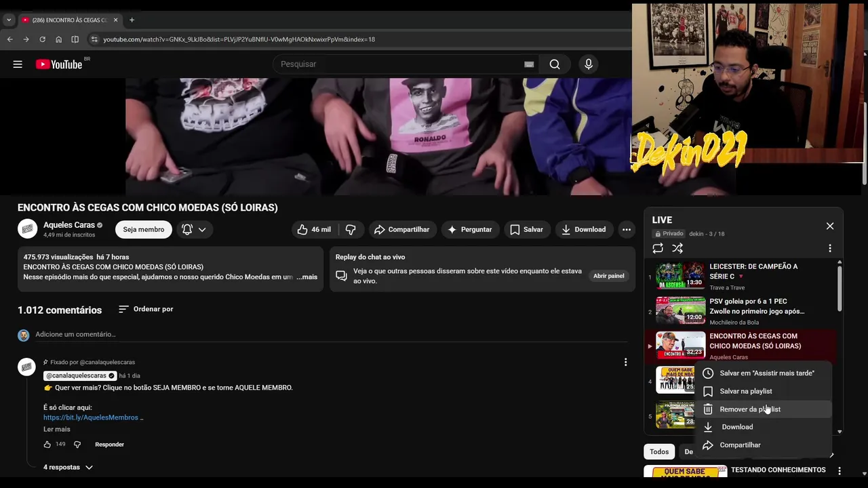Click the Aqueles Caras channel avatar
Image resolution: width=868 pixels, height=488 pixels.
(28, 229)
